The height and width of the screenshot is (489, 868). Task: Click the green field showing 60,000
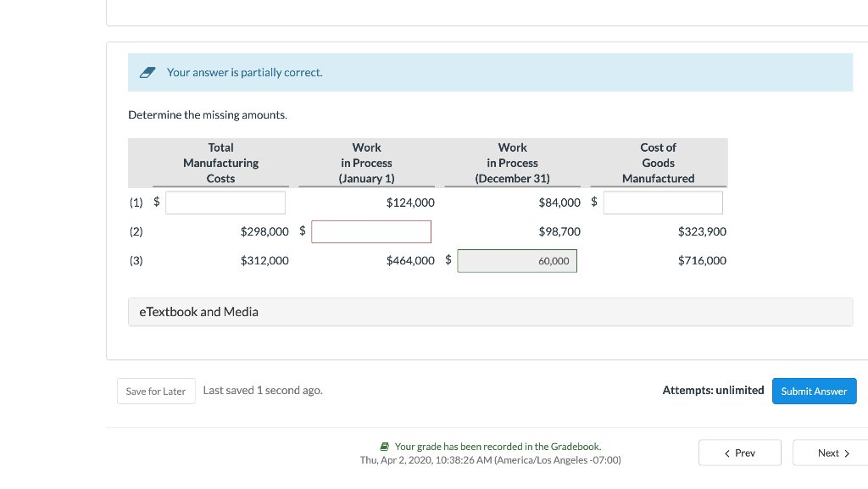point(517,261)
